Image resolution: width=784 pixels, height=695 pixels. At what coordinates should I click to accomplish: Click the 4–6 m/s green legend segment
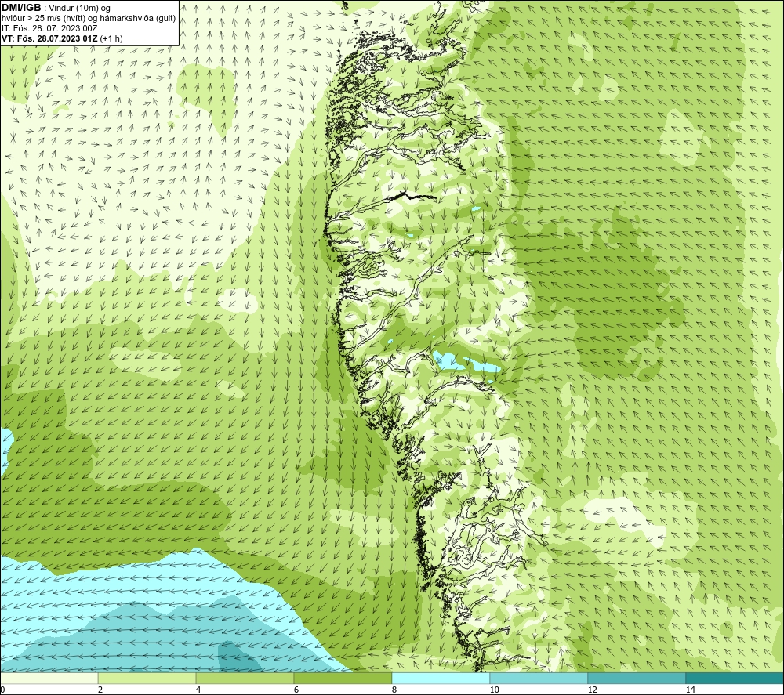[245, 678]
